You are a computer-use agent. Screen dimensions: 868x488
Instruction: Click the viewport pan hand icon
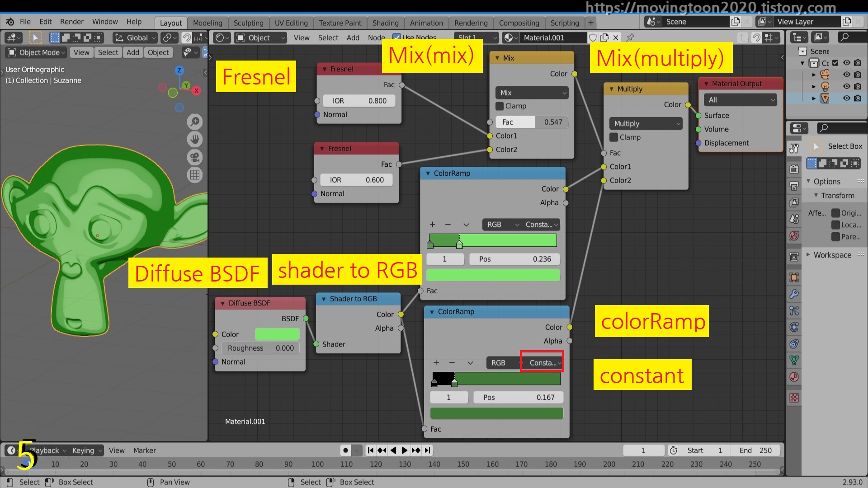(x=195, y=139)
